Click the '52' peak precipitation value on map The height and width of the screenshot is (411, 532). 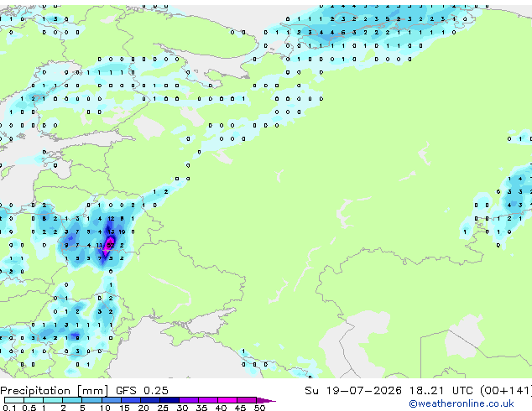click(110, 245)
